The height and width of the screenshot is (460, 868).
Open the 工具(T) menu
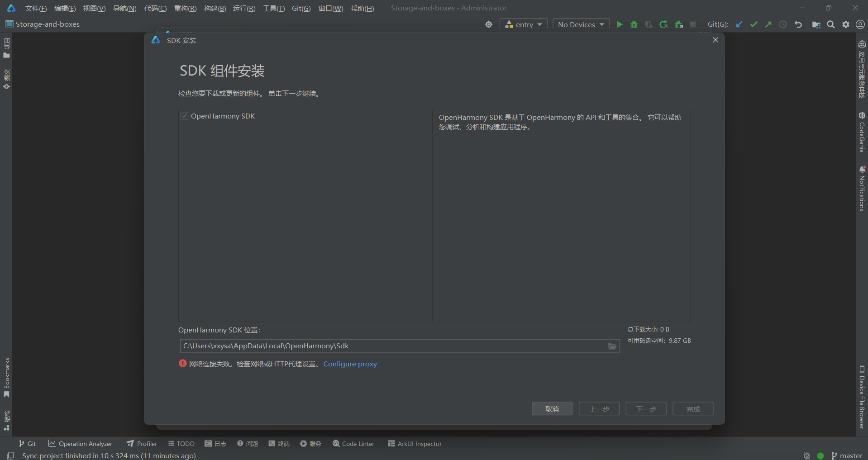pos(274,8)
